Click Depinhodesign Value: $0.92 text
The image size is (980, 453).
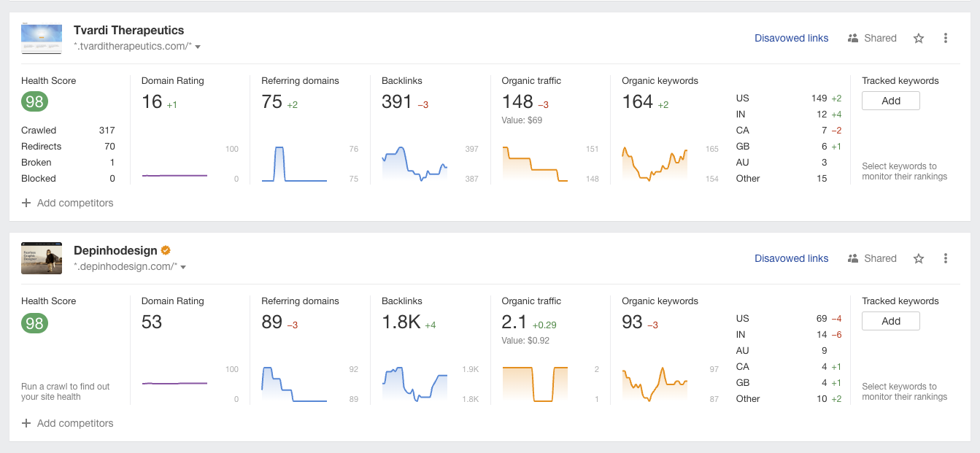pos(525,341)
